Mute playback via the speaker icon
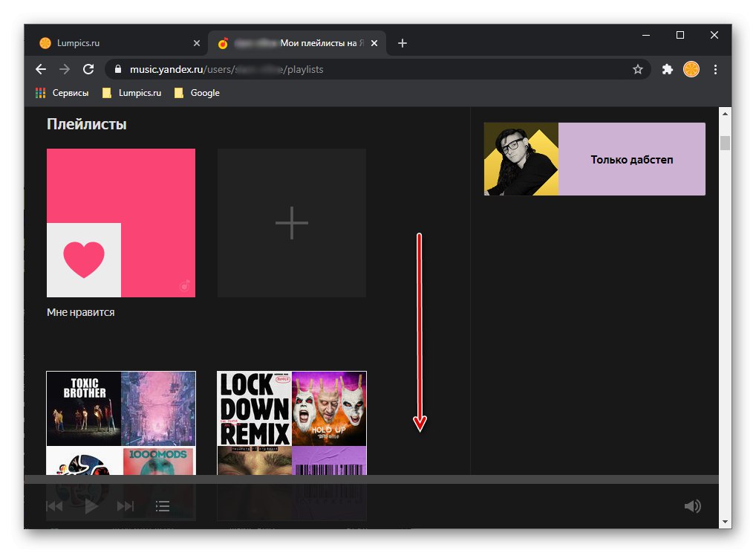756x553 pixels. coord(691,505)
